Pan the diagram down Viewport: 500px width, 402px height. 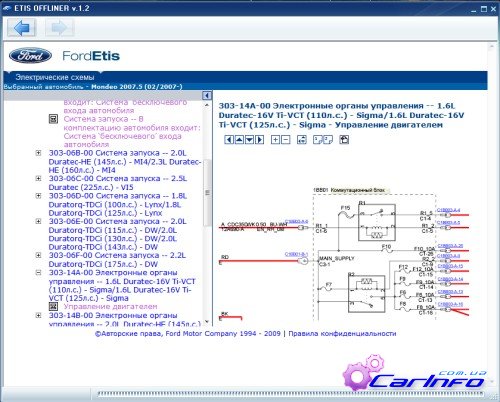pyautogui.click(x=249, y=140)
